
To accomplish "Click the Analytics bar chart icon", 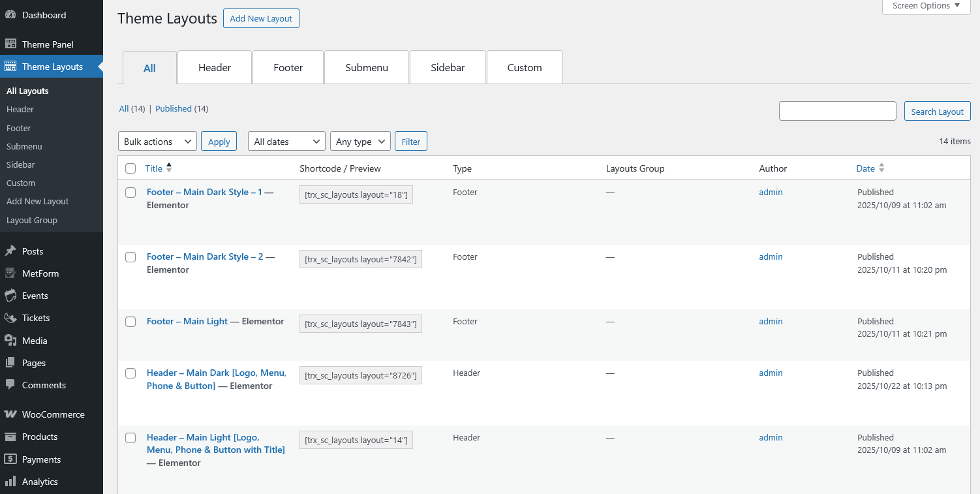I will click(10, 482).
